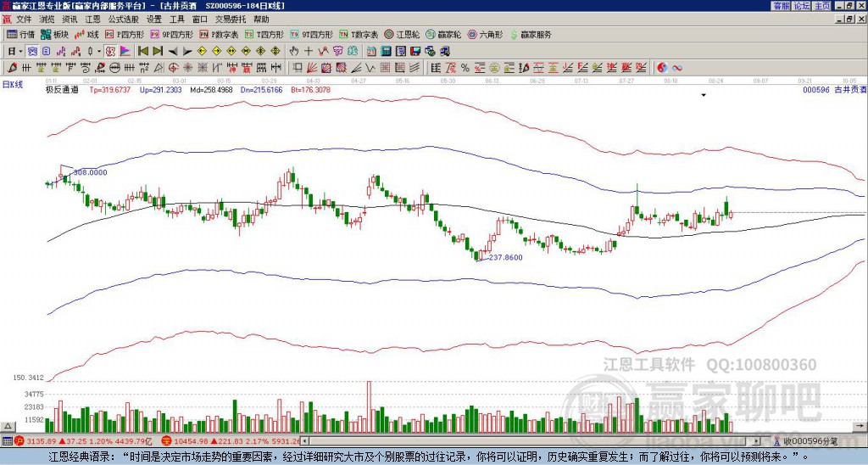This screenshot has width=868, height=465.
Task: Open the 行情 quotes view
Action: click(20, 34)
